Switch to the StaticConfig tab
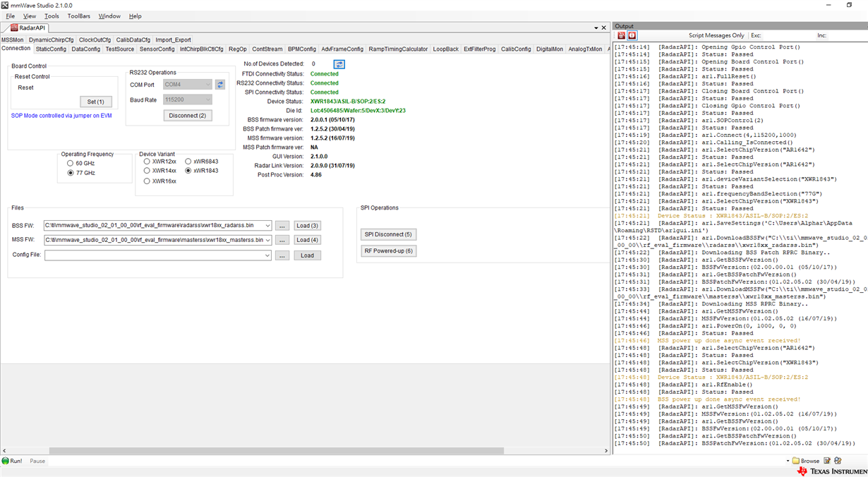 tap(51, 49)
